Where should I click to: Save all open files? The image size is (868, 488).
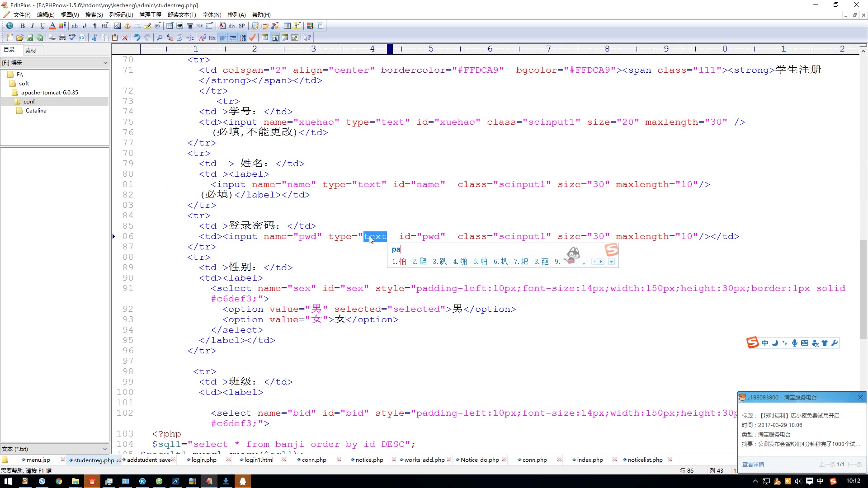(x=40, y=38)
